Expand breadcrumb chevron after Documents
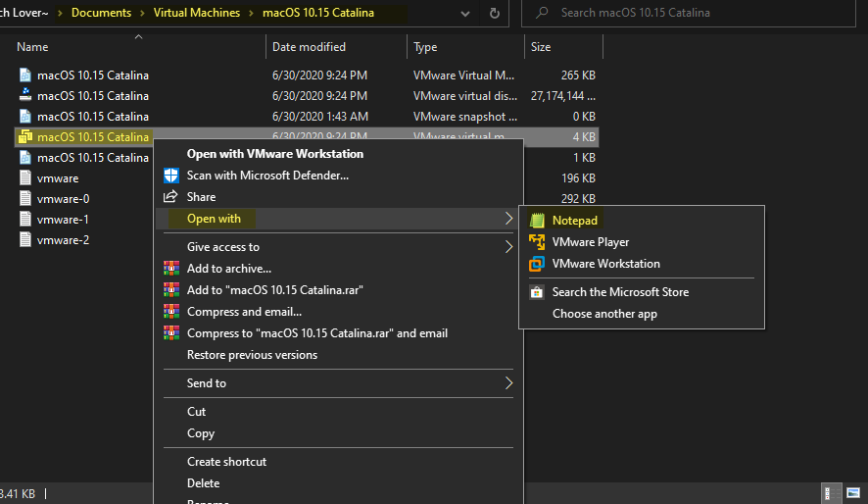The width and height of the screenshot is (868, 504). click(x=142, y=13)
